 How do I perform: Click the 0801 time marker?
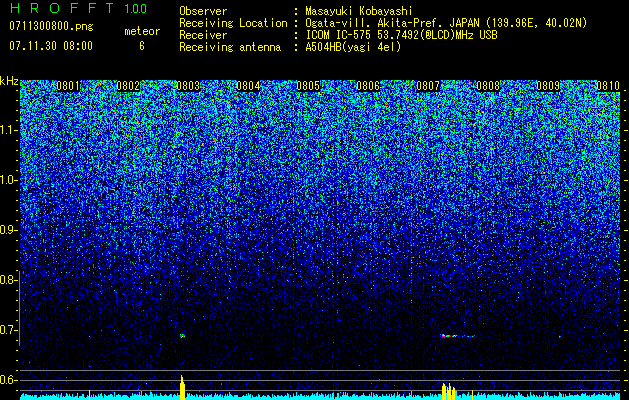pyautogui.click(x=68, y=86)
